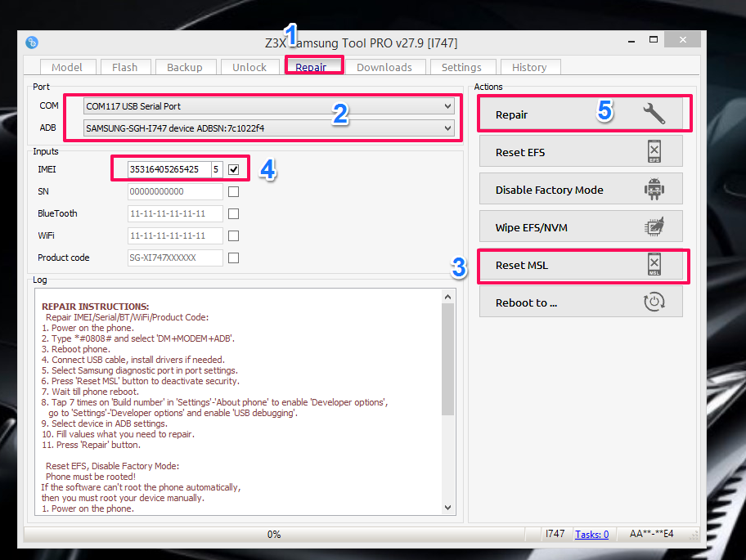Click the SN input field
This screenshot has height=560, width=746.
pyautogui.click(x=175, y=191)
